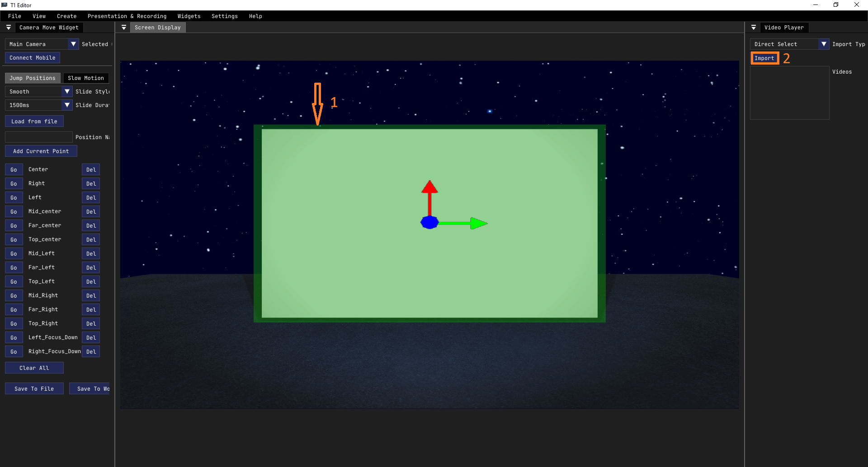
Task: Delete the Mid_center position
Action: click(x=91, y=212)
